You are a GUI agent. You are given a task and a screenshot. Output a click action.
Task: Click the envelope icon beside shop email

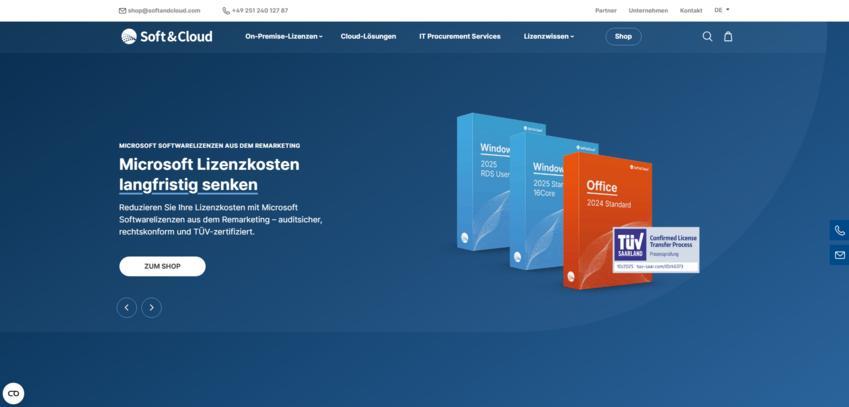[x=122, y=10]
